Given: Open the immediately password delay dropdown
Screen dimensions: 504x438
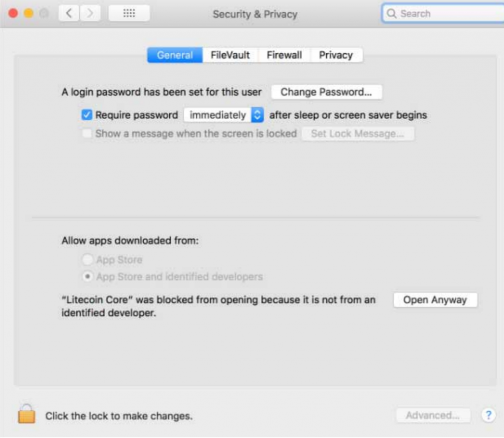Looking at the screenshot, I should pos(224,115).
